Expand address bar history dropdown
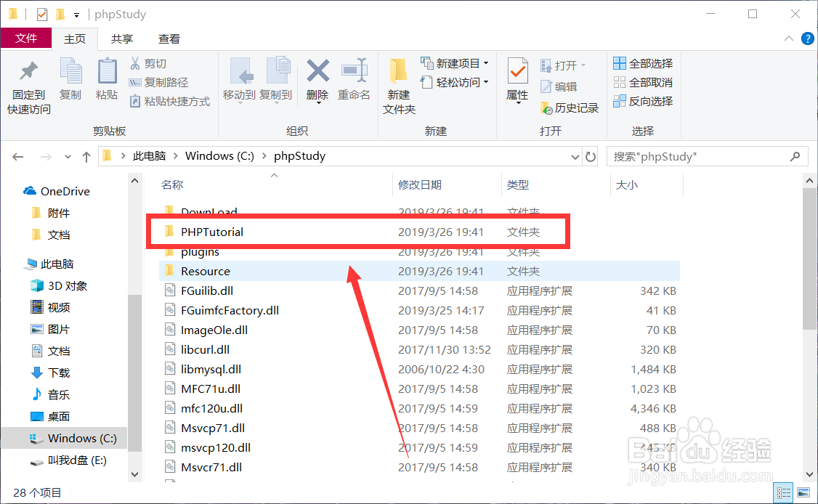Screen dimensions: 818x504 [x=575, y=157]
